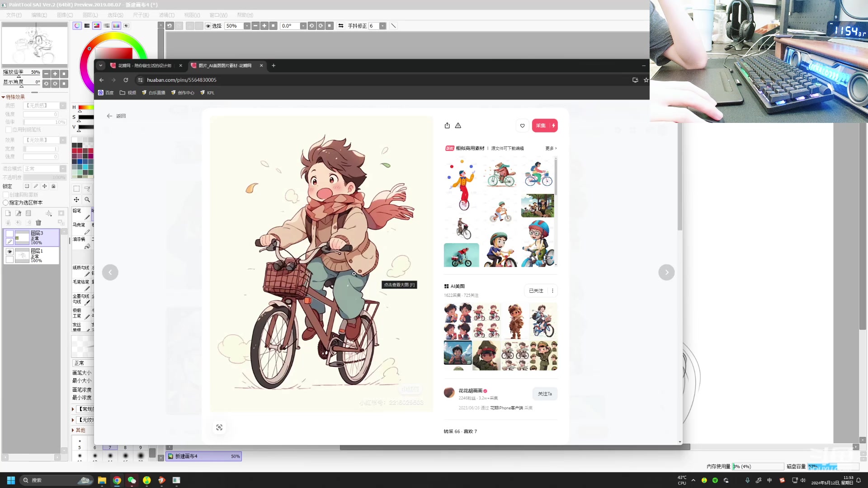Screen dimensions: 868x488
Task: Select 指定为选区样本 radio option
Action: (6, 202)
